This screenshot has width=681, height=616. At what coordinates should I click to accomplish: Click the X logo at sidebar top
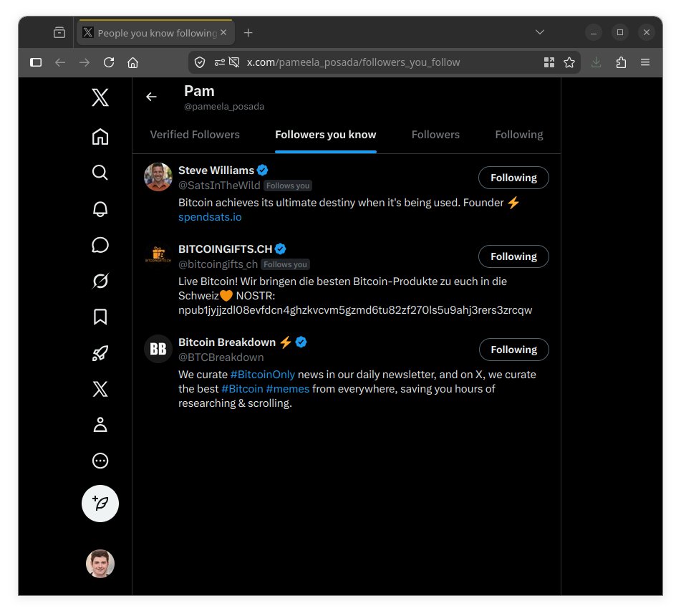pos(100,97)
